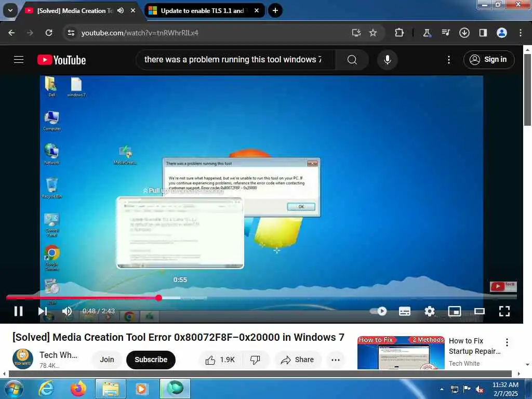Open the Chrome profile avatar
This screenshot has height=399, width=532.
pos(501,33)
